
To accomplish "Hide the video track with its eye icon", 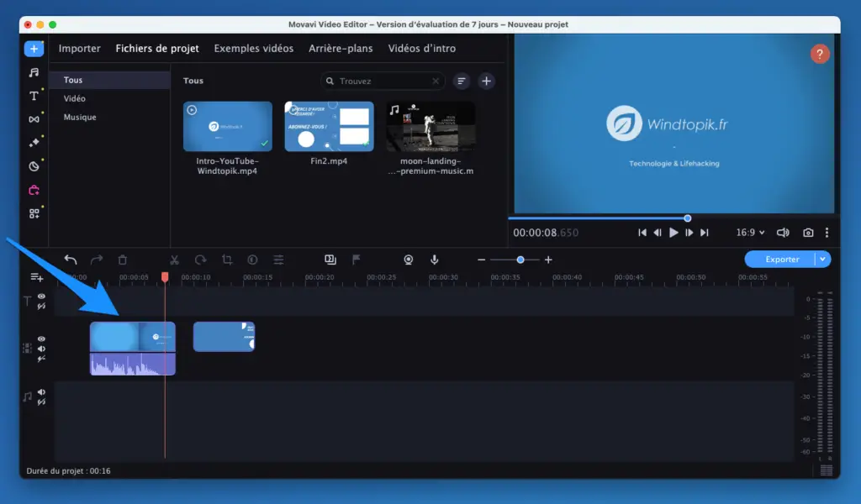I will (x=42, y=339).
